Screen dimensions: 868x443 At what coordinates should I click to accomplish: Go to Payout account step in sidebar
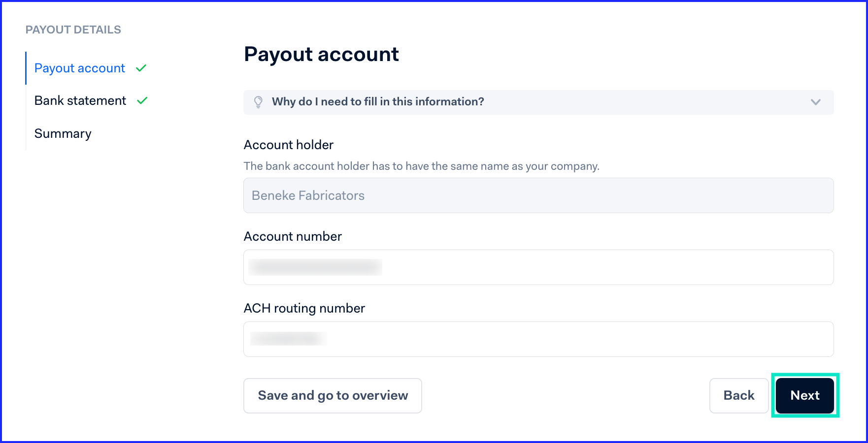(80, 68)
